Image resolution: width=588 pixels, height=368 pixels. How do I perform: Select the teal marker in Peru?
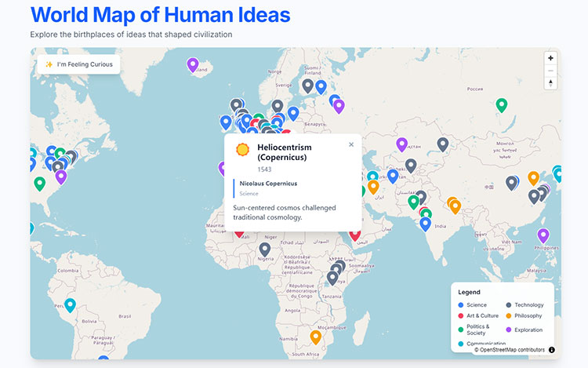tap(70, 305)
